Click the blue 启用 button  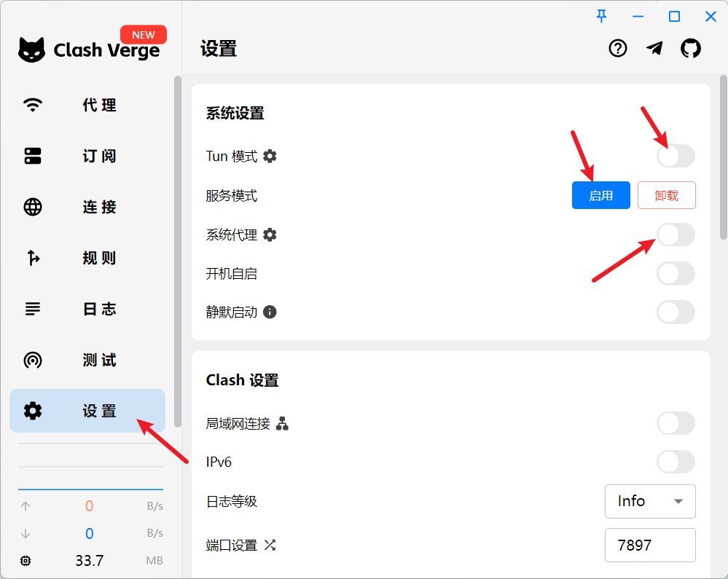click(x=600, y=195)
